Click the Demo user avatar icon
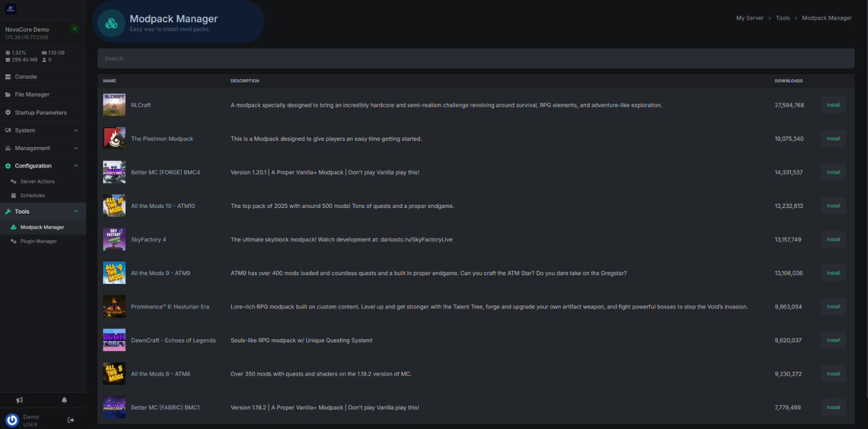Image resolution: width=868 pixels, height=429 pixels. 12,420
